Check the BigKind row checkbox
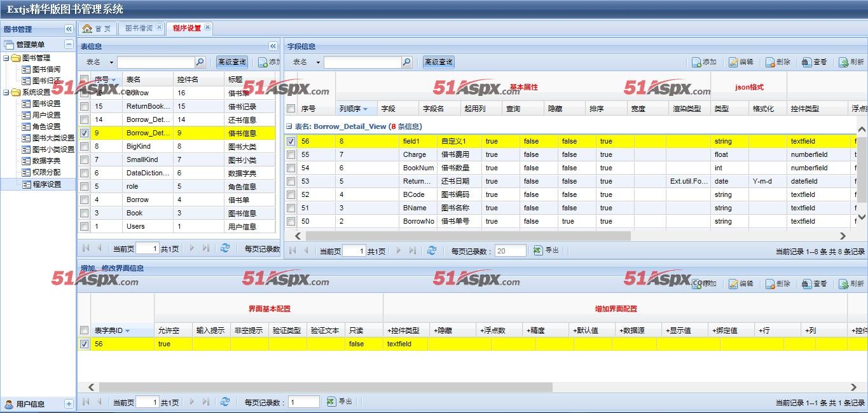 [84, 147]
